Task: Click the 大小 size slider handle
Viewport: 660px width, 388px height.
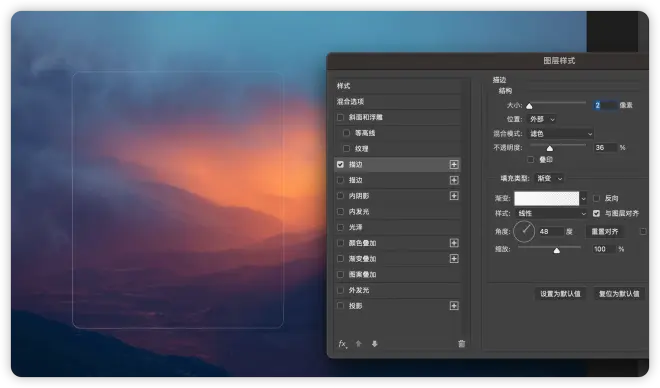Action: tap(530, 106)
